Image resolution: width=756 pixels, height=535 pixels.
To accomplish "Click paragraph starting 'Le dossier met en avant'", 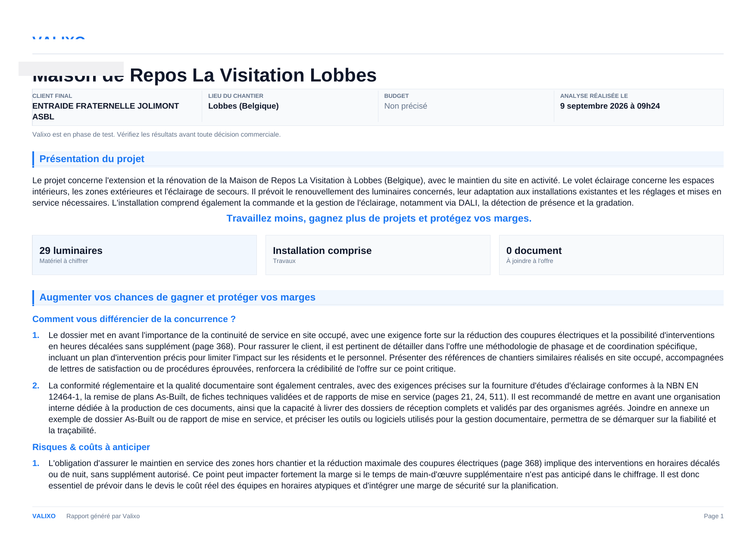I will [386, 352].
